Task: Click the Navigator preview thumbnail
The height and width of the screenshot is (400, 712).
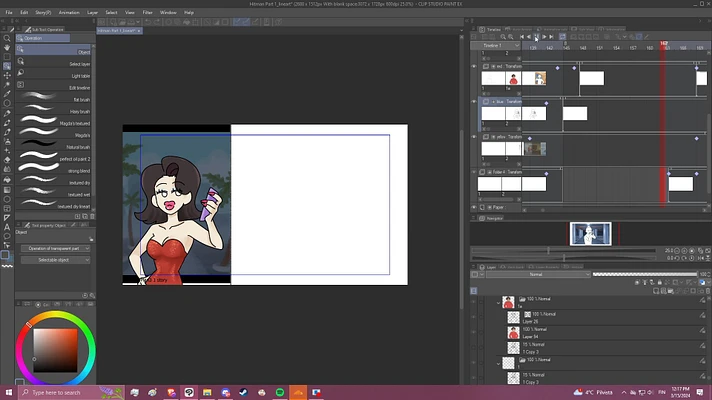Action: [x=590, y=234]
